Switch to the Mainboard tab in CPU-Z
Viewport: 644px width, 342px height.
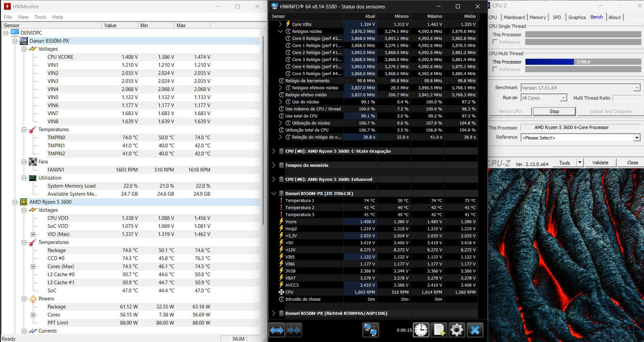click(x=514, y=17)
